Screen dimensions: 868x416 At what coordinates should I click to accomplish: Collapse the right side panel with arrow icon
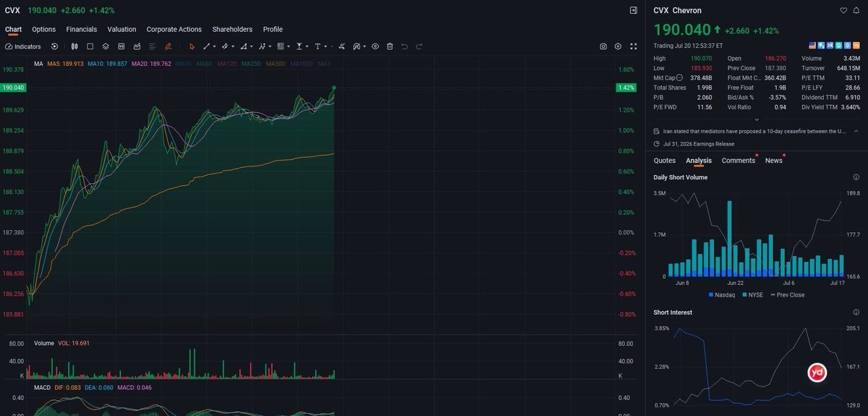click(634, 10)
